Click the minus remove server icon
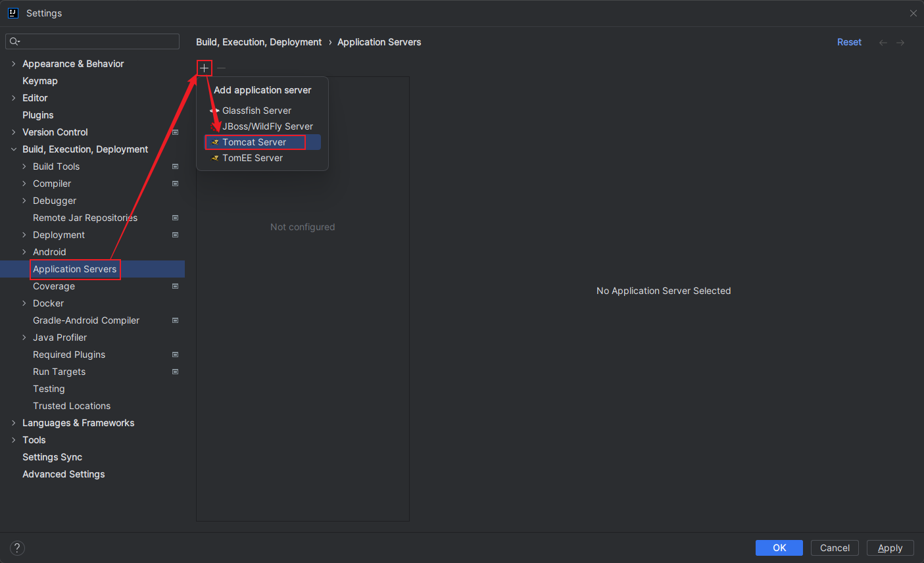 [x=221, y=68]
